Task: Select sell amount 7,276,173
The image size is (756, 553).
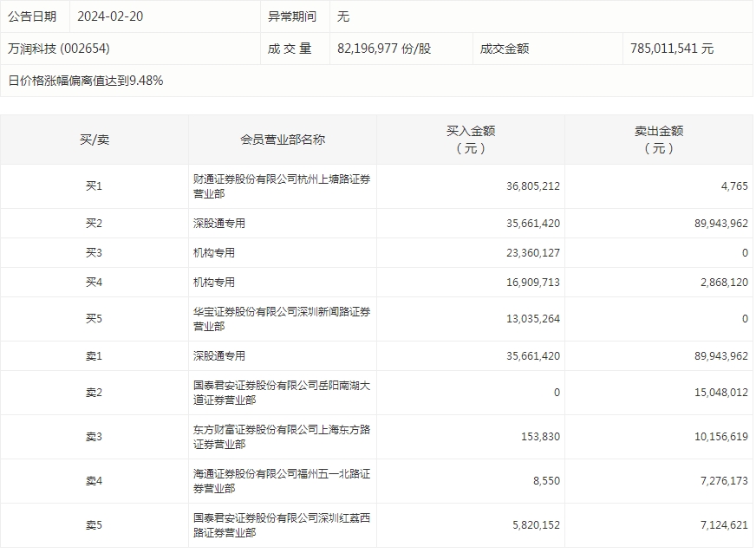Action: [724, 481]
